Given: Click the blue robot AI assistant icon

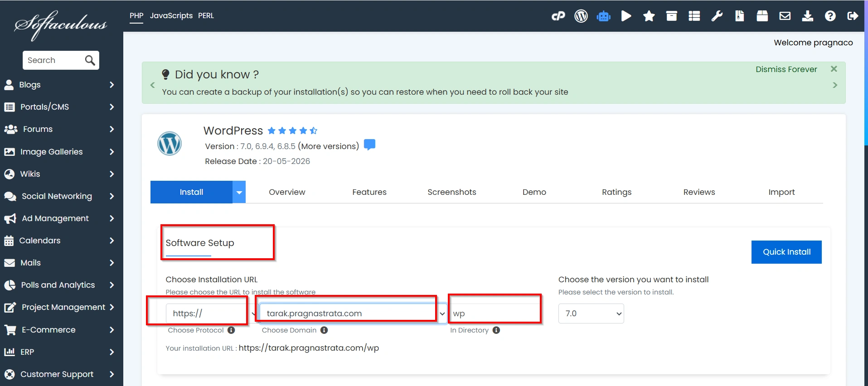Looking at the screenshot, I should click(x=603, y=16).
